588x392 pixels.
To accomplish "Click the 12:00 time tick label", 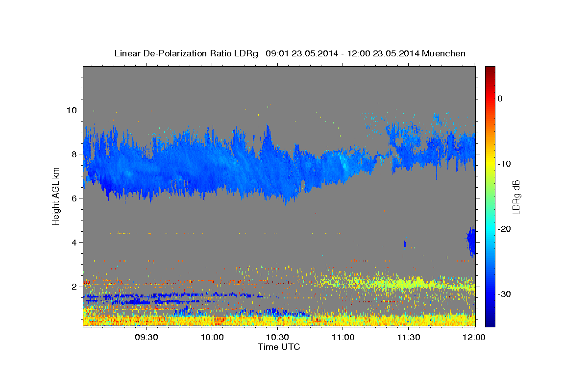I will tap(474, 337).
